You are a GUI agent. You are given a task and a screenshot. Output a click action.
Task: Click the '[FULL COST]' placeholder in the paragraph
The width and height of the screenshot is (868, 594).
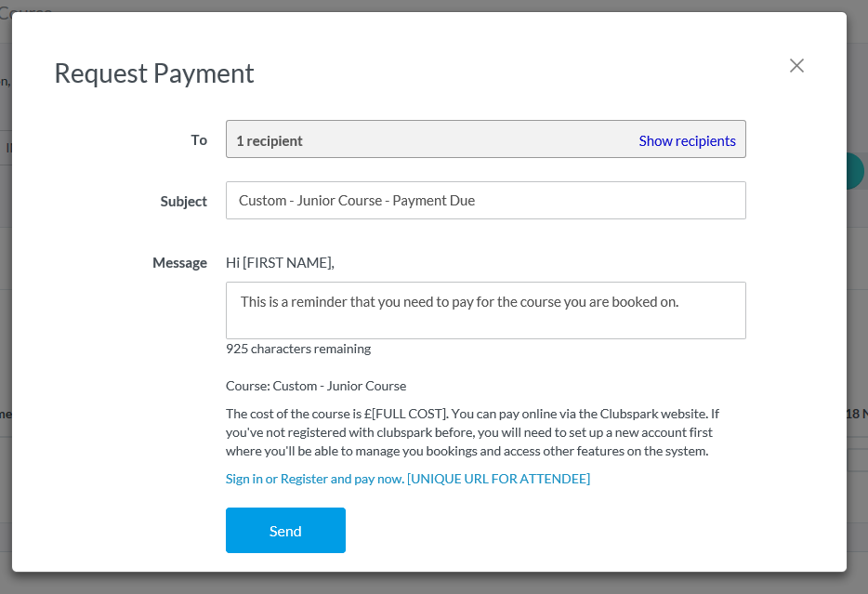click(x=407, y=414)
